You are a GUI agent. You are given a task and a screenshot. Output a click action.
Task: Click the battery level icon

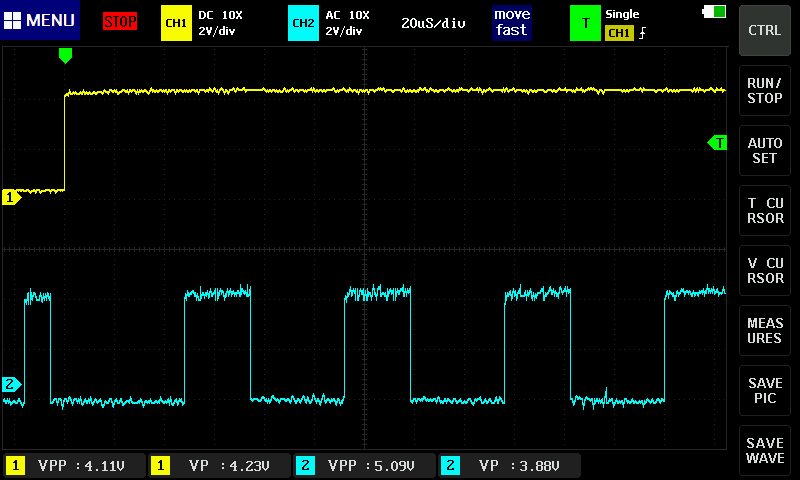[715, 12]
